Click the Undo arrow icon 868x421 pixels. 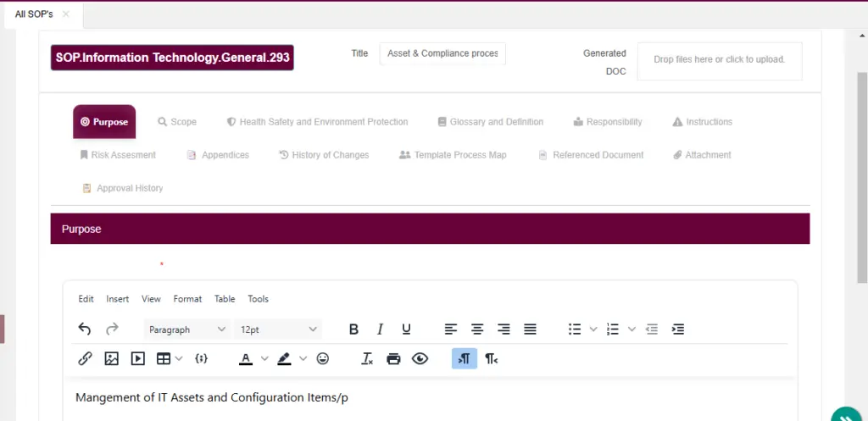click(x=85, y=329)
